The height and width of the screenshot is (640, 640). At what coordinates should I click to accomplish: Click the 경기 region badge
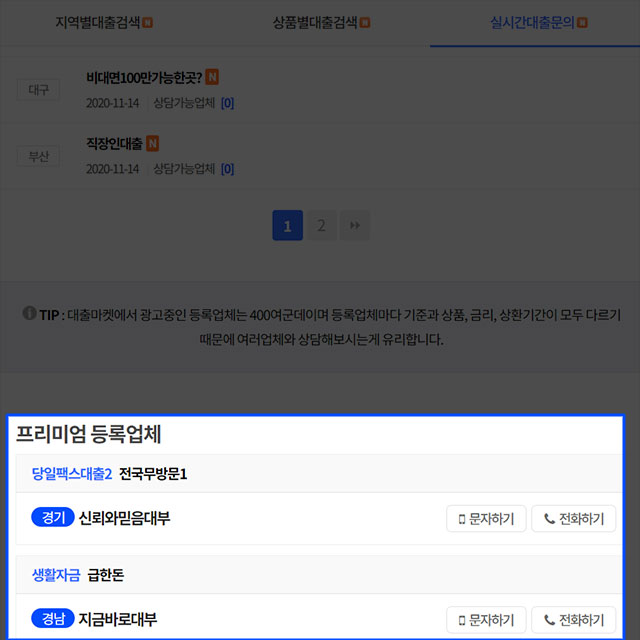click(52, 518)
